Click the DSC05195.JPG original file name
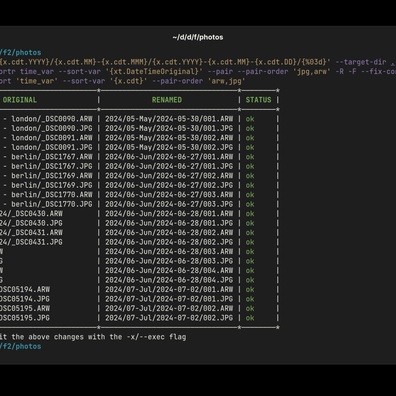 click(25, 318)
